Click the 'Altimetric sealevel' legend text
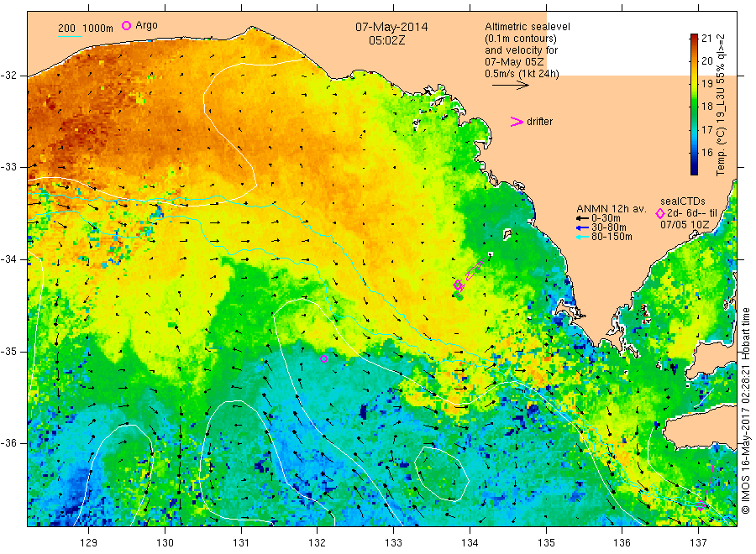756x554 pixels. point(528,27)
